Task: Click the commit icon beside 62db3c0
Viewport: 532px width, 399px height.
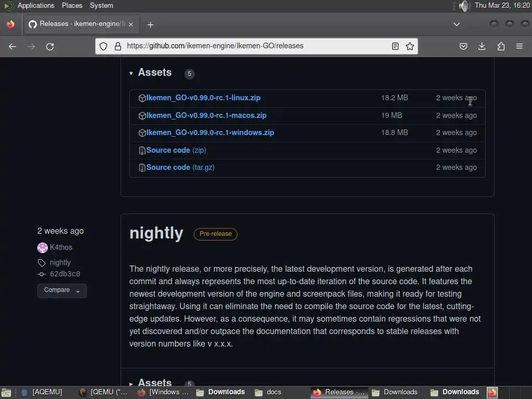Action: coord(42,274)
